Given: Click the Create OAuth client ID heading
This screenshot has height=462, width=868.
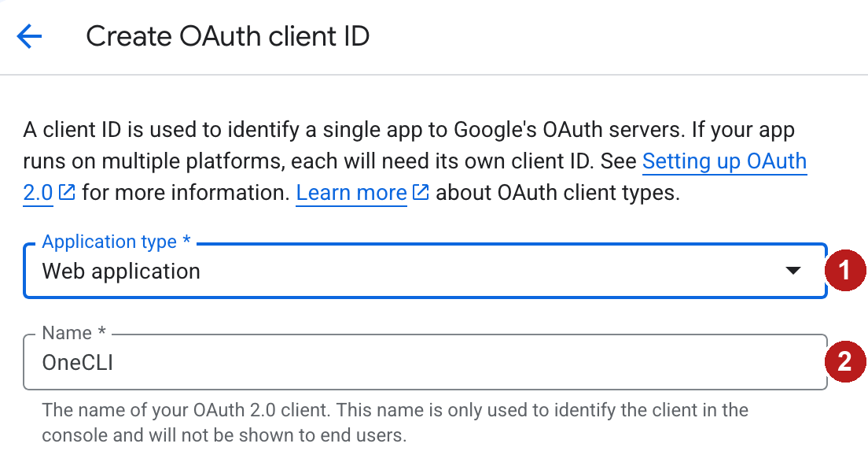Looking at the screenshot, I should pos(227,36).
